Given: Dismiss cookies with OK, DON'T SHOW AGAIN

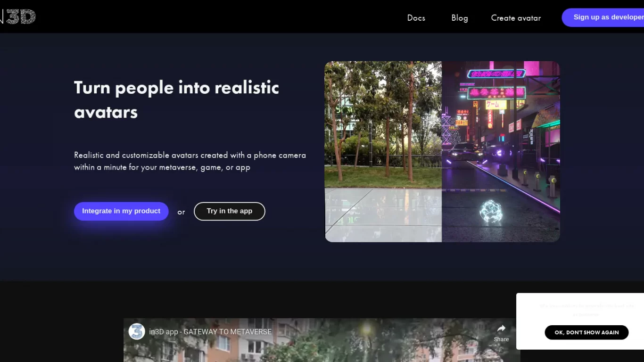Looking at the screenshot, I should 586,332.
